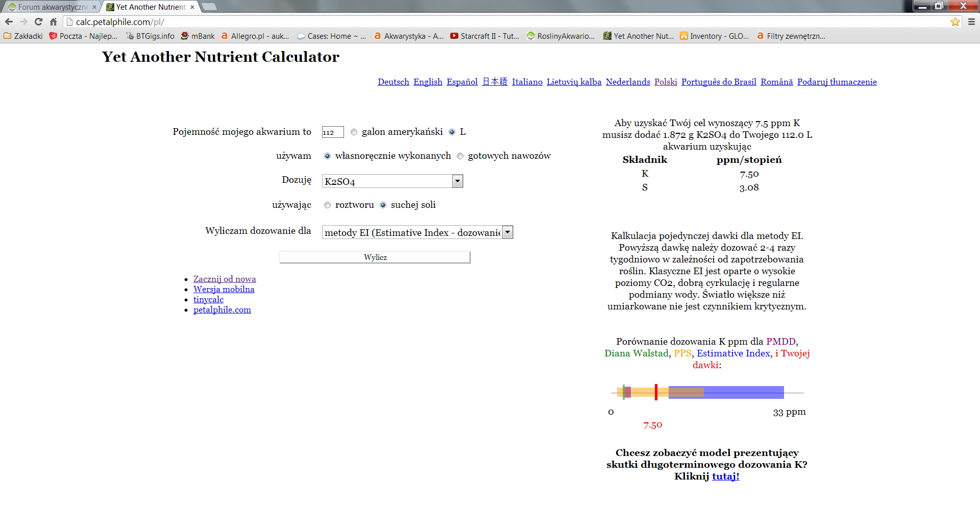Open the English language link

428,82
